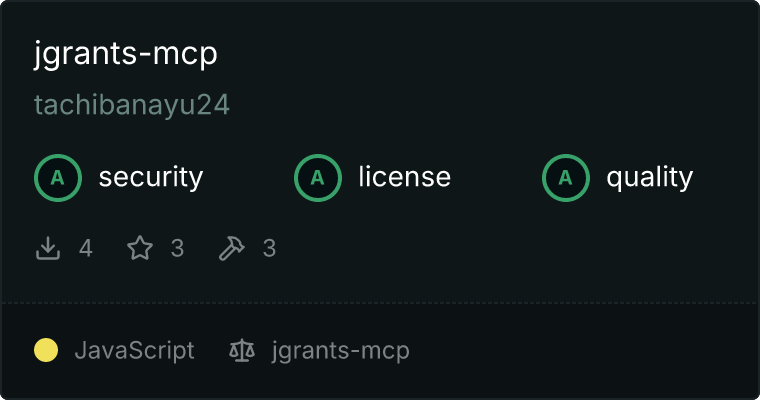Open the jgrants-mcp title link
Image resolution: width=760 pixels, height=400 pixels.
click(126, 53)
